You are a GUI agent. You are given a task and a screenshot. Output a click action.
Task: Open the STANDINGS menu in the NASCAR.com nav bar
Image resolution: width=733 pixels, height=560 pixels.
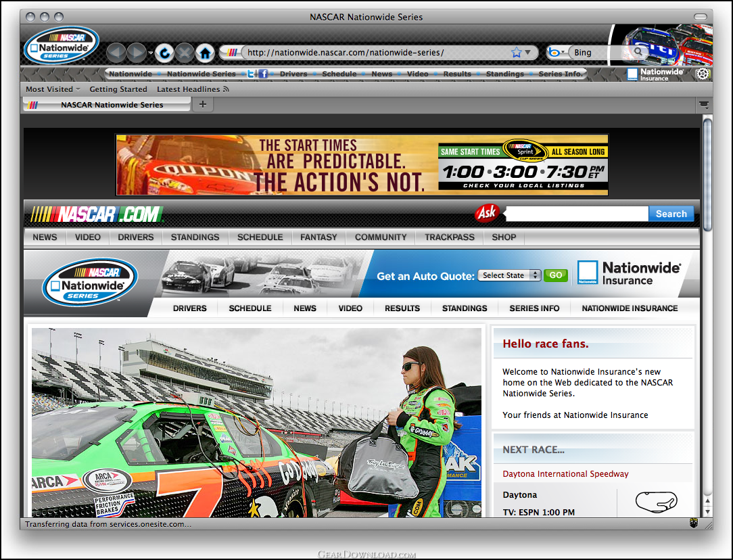coord(195,237)
